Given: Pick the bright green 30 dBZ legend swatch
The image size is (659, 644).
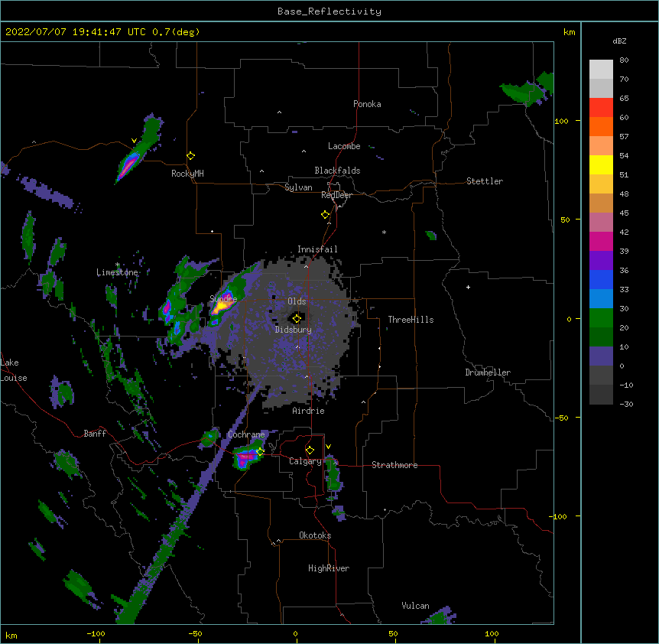Looking at the screenshot, I should click(601, 318).
